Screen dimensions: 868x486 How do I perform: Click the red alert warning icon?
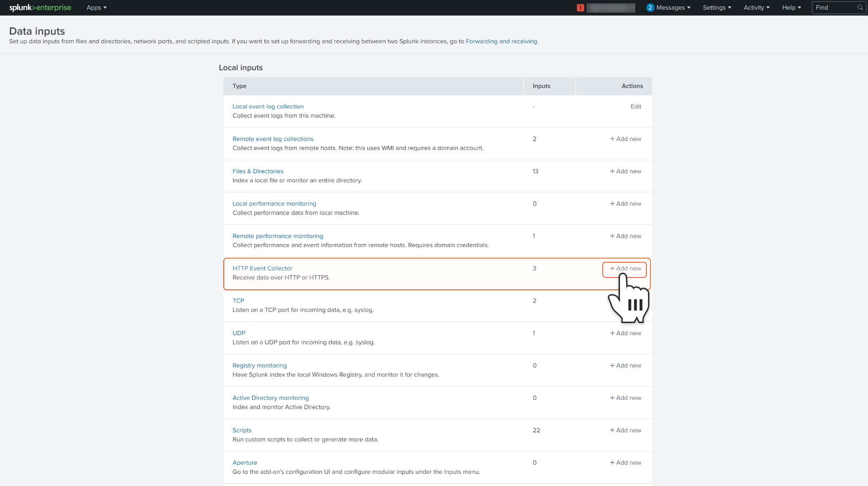(580, 8)
